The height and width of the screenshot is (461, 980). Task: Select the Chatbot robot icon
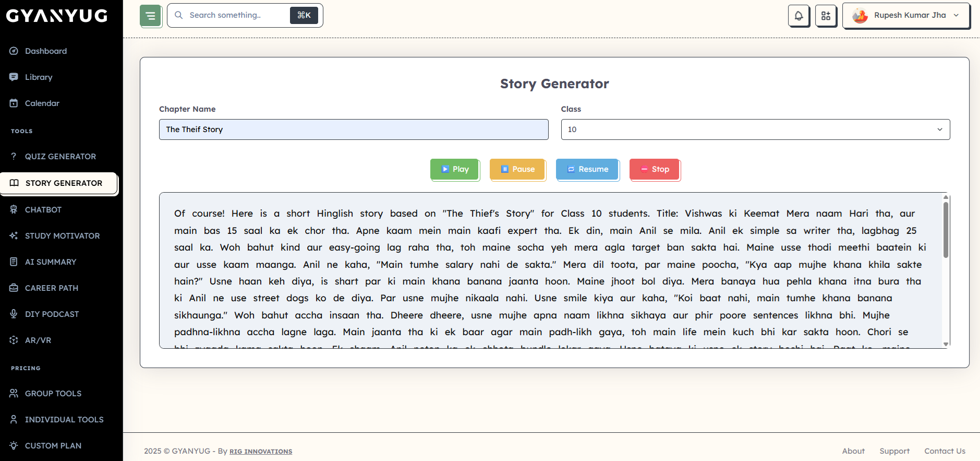[14, 209]
